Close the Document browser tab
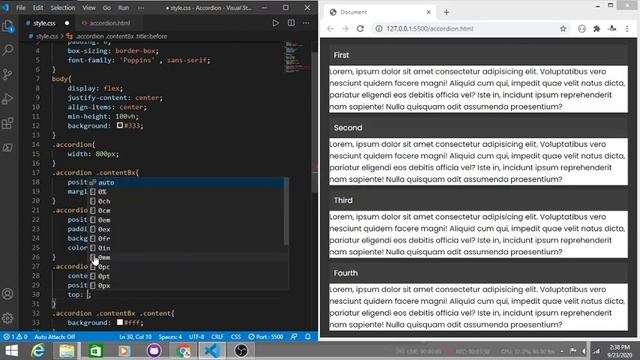 click(x=429, y=12)
